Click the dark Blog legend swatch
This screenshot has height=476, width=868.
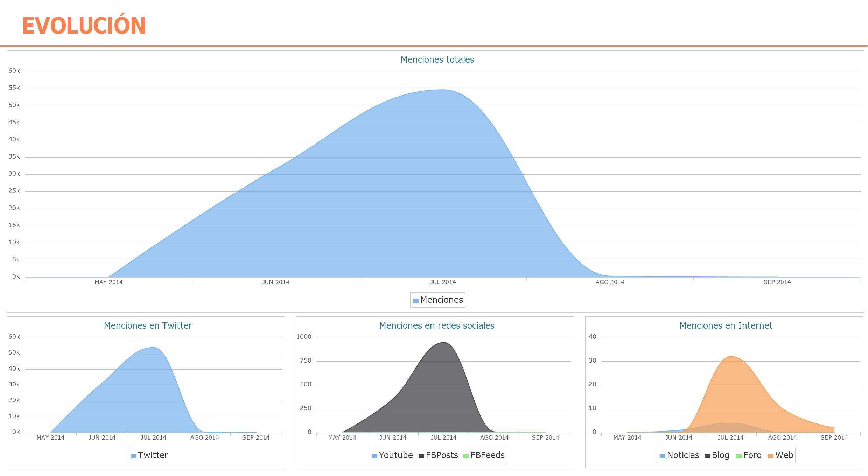(x=707, y=456)
